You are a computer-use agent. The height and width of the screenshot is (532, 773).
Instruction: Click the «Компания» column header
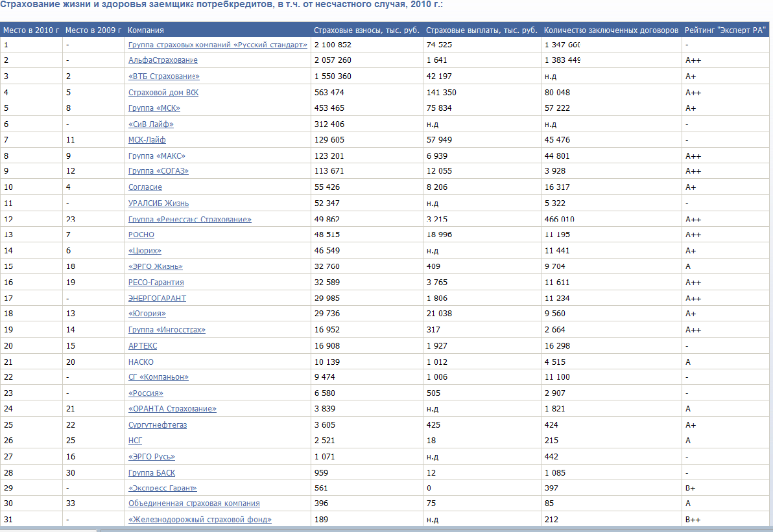[x=146, y=30]
